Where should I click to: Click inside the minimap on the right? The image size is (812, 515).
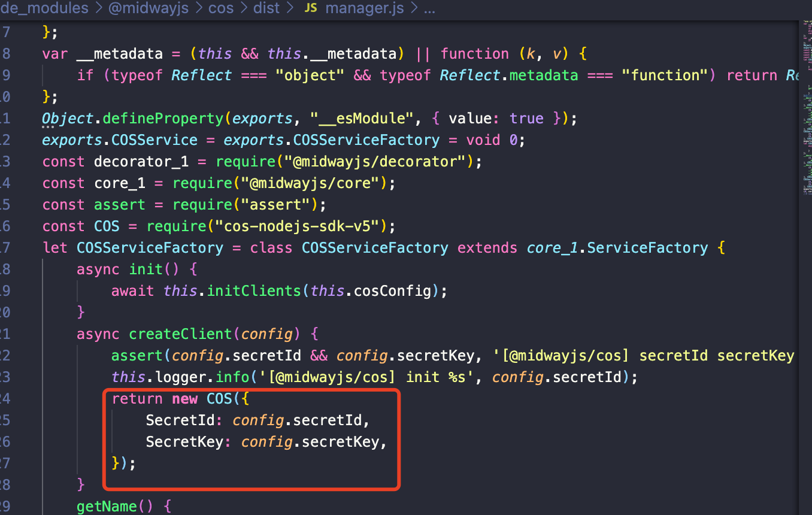(805, 120)
